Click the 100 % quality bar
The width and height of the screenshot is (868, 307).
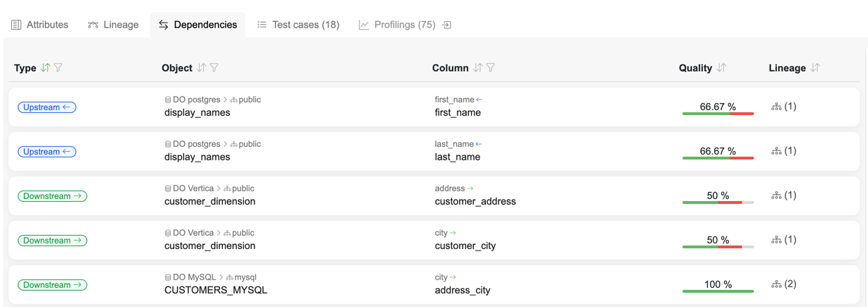[x=718, y=290]
